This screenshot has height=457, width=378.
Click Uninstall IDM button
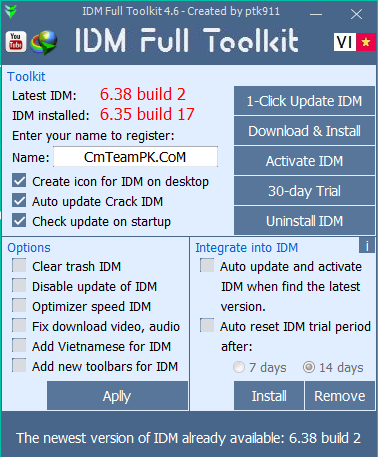[x=304, y=221]
